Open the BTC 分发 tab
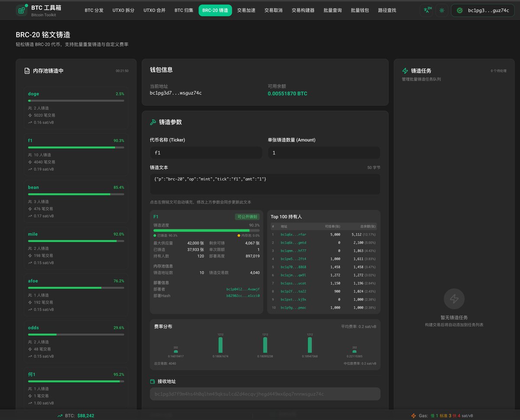Viewport: 520px width, 420px height. point(94,10)
